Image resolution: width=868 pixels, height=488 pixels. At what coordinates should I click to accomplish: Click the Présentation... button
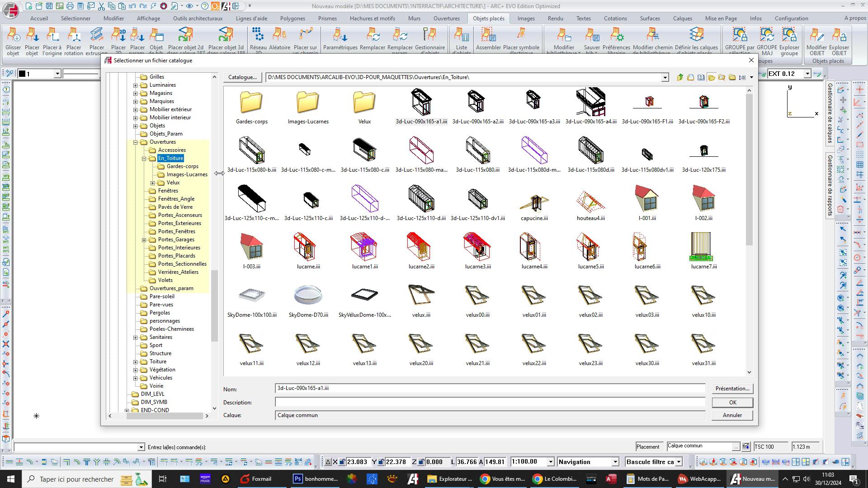(x=732, y=389)
